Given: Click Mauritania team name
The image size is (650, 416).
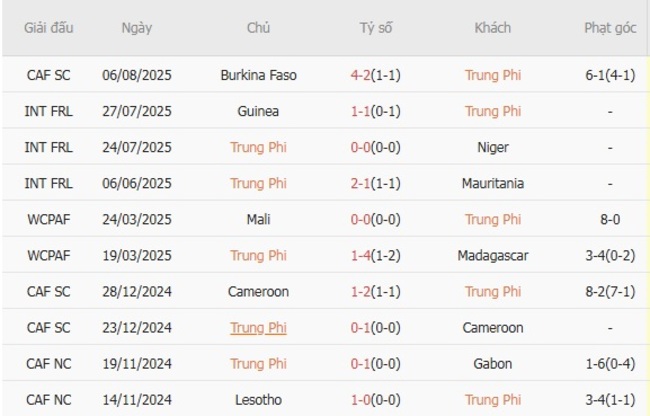Looking at the screenshot, I should tap(493, 183).
